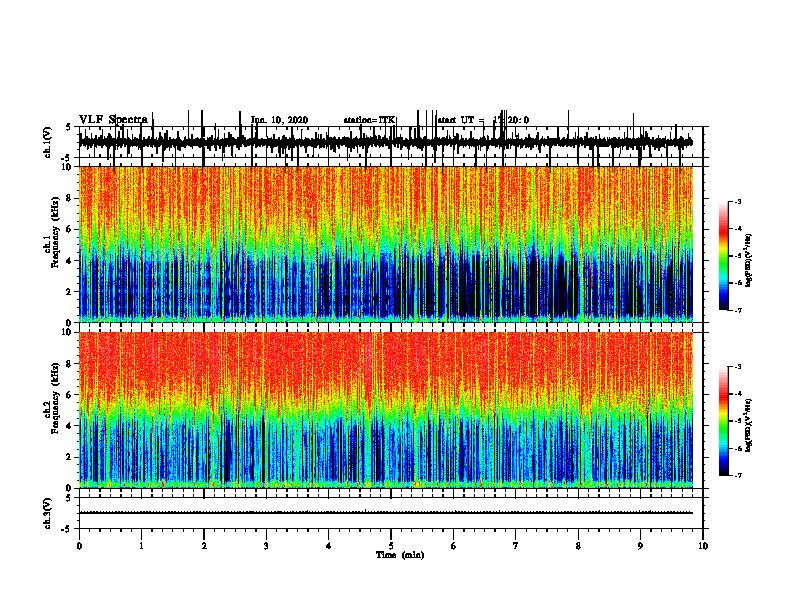Click the 'ch.3(V)' waveform axis label
The width and height of the screenshot is (792, 612).
coord(48,513)
